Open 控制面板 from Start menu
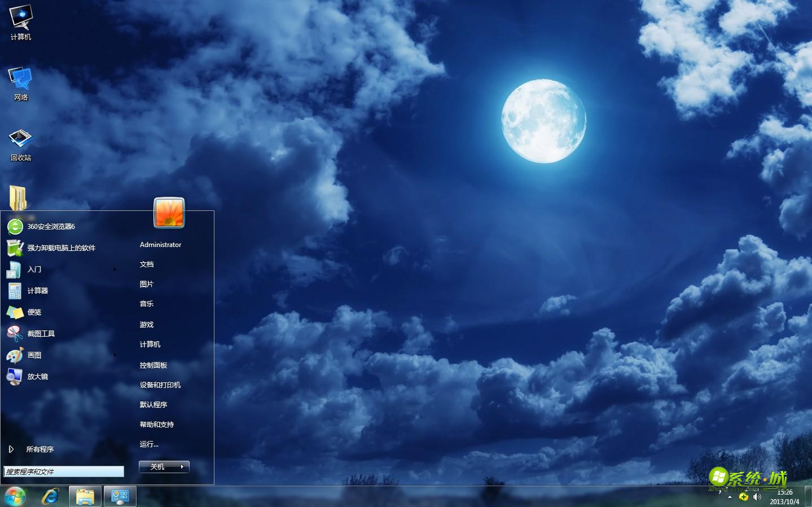The height and width of the screenshot is (507, 812). click(153, 365)
